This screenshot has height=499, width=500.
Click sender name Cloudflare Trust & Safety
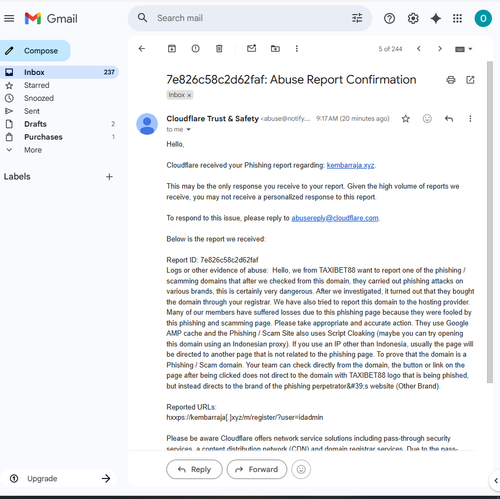click(212, 119)
